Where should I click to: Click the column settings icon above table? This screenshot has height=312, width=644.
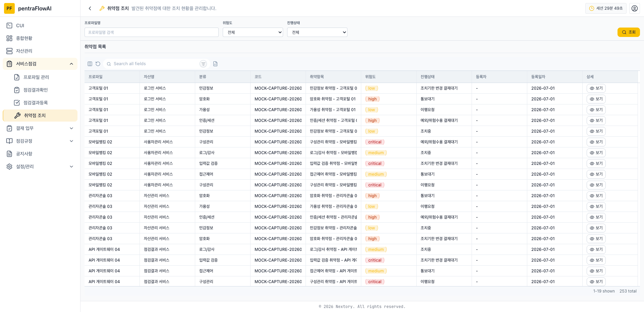click(90, 64)
